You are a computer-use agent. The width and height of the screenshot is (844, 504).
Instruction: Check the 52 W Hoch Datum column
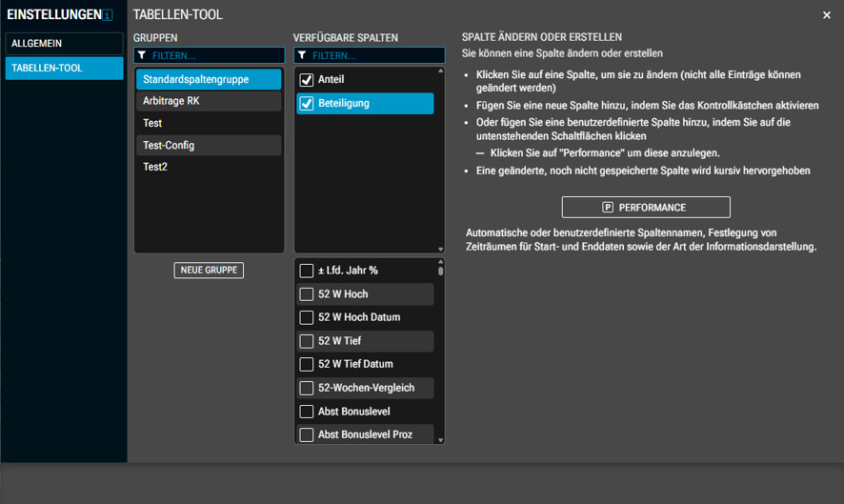click(x=307, y=317)
